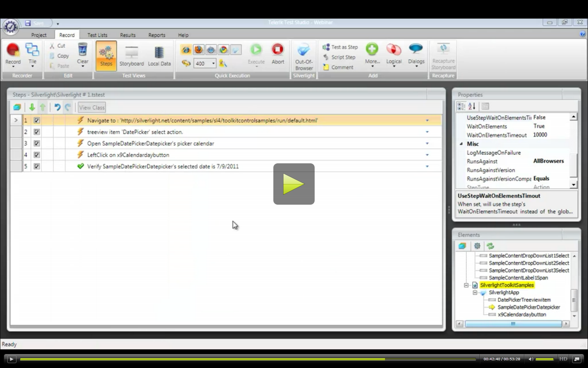This screenshot has width=588, height=368.
Task: Collapse the SilverlightApp tree node
Action: [475, 293]
